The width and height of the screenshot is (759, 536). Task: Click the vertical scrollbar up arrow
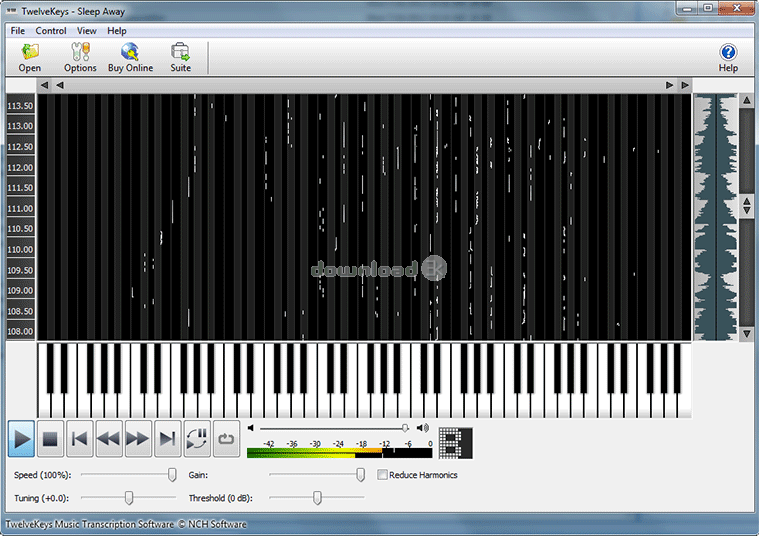tap(746, 100)
